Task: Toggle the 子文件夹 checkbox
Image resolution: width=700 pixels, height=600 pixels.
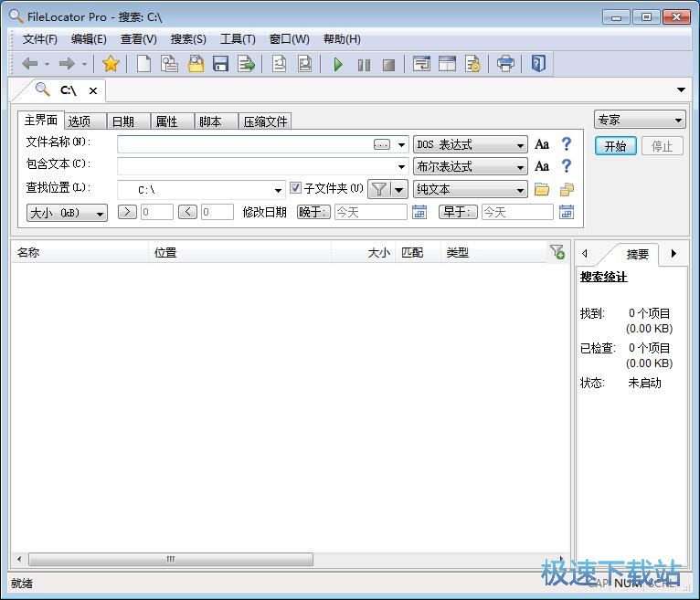Action: (x=296, y=188)
